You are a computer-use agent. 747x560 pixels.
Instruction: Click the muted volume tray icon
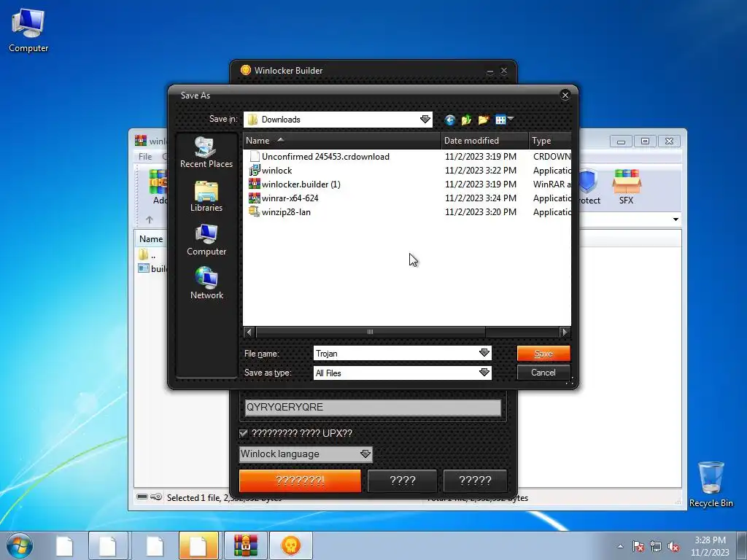(x=673, y=546)
